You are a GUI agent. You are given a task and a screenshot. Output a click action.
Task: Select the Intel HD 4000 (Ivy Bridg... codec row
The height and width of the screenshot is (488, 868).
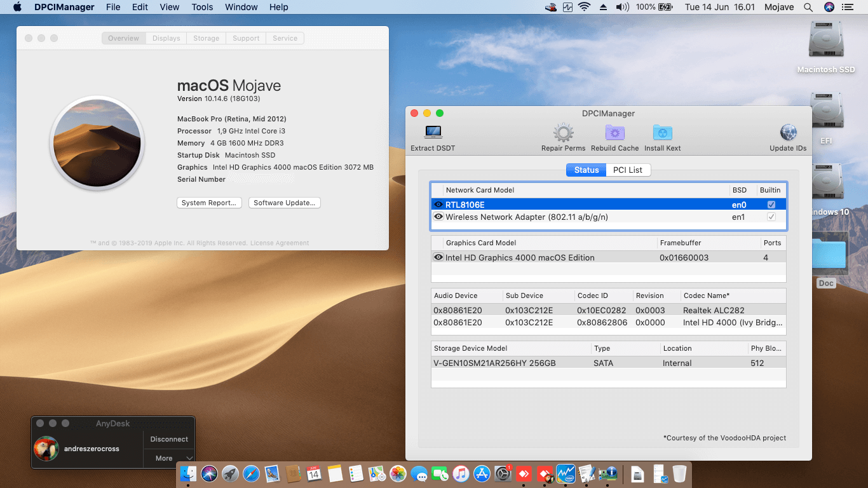click(x=608, y=322)
